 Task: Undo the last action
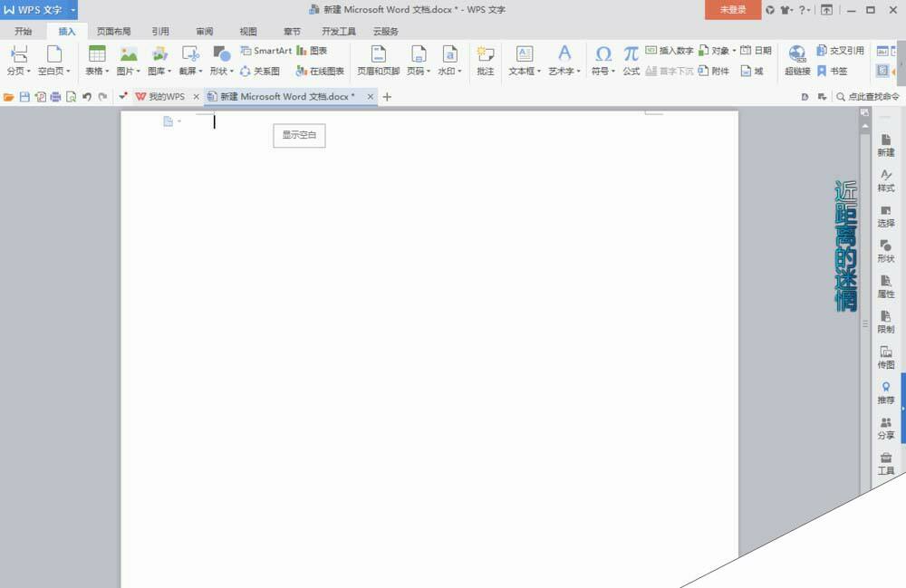click(x=87, y=97)
